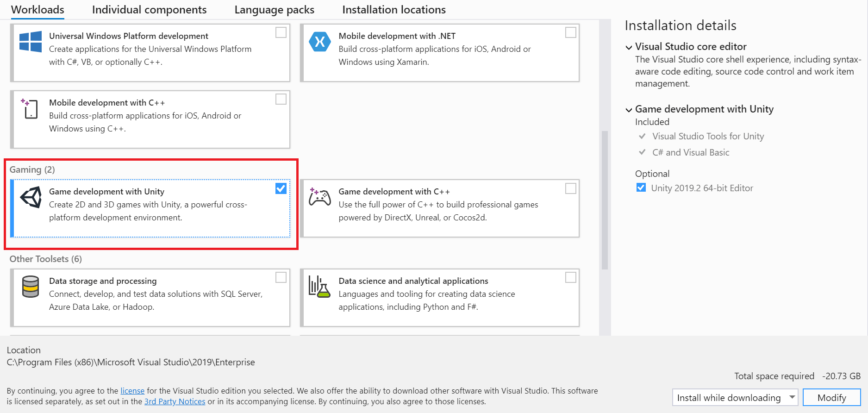Select the Game development with C++ title
This screenshot has height=413, width=868.
394,192
